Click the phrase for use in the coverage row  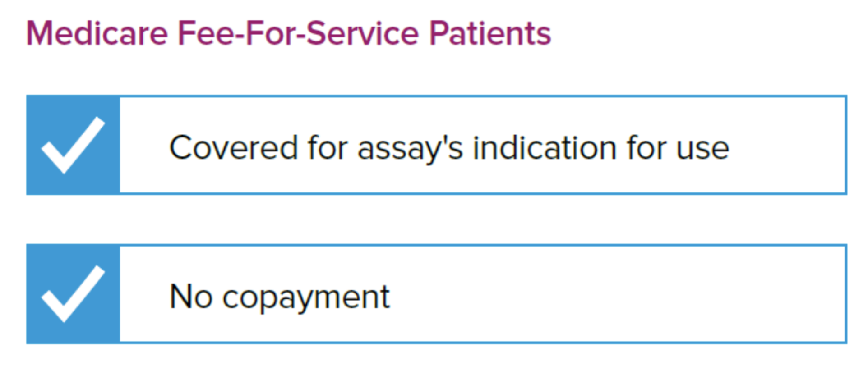tap(678, 148)
